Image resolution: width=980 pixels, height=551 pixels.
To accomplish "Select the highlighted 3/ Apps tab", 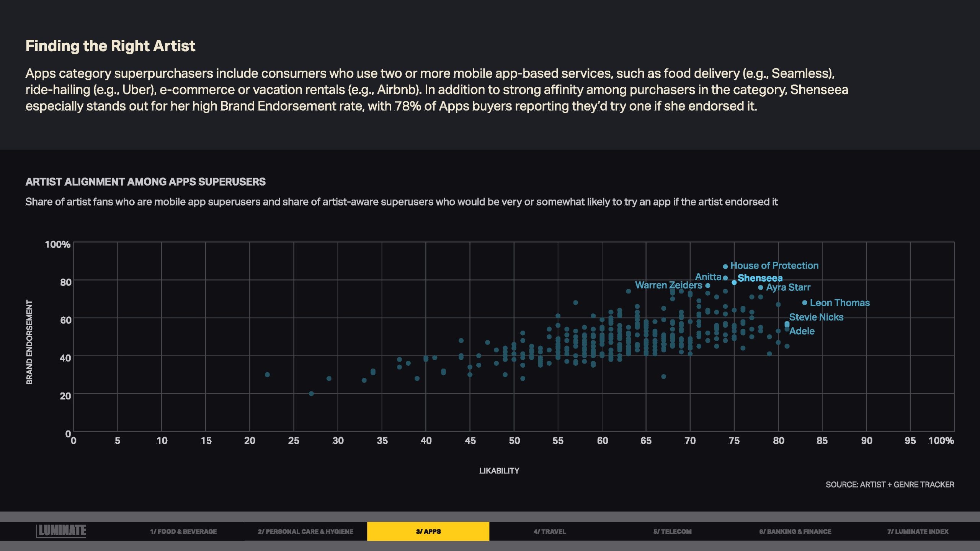I will [x=428, y=531].
